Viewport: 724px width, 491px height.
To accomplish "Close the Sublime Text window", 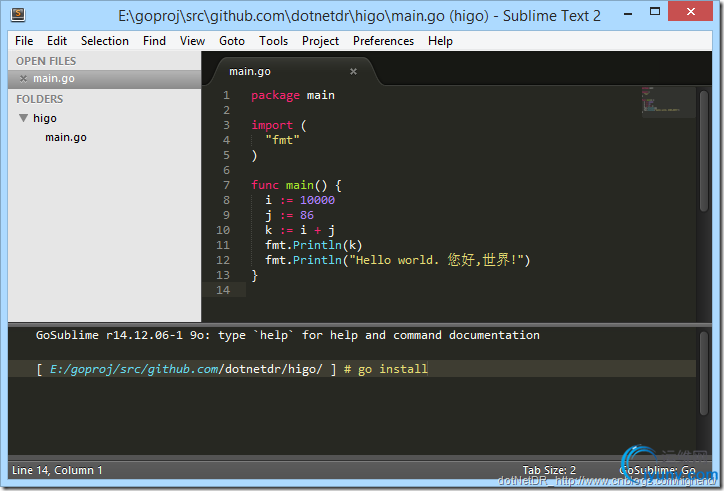I will pos(690,12).
